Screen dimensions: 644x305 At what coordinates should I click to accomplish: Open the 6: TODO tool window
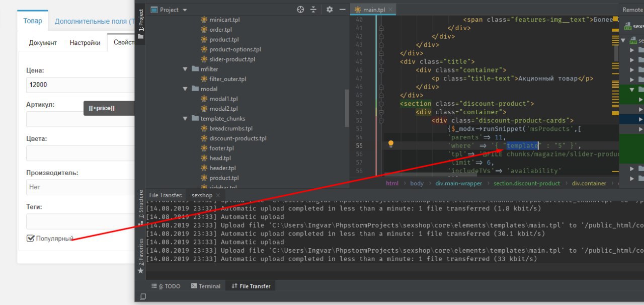tap(166, 286)
